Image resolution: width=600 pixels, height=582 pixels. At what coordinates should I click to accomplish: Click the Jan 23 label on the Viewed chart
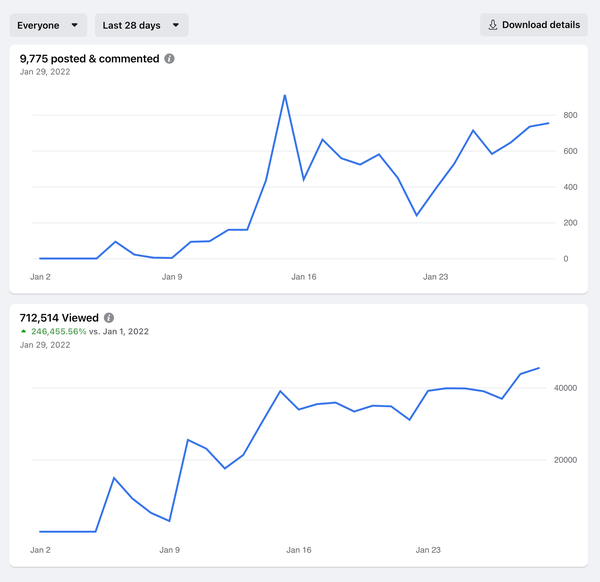coord(428,550)
